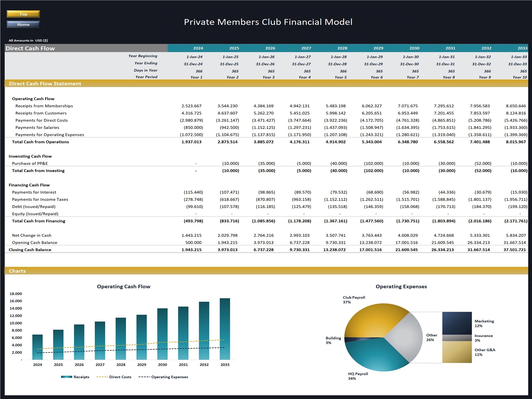The image size is (532, 399).
Task: Select the Closing Cash Balance row label
Action: click(30, 250)
